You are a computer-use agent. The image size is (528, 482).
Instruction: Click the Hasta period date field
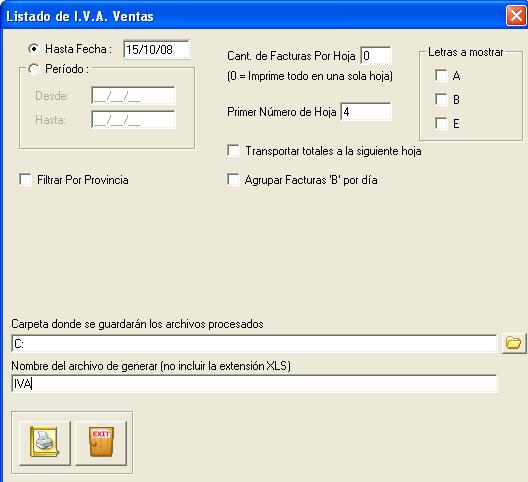pos(133,120)
